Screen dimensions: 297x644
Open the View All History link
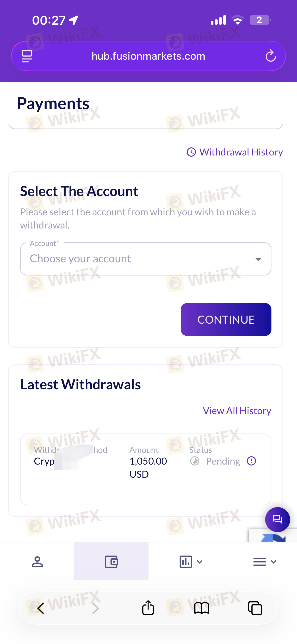[x=237, y=411]
